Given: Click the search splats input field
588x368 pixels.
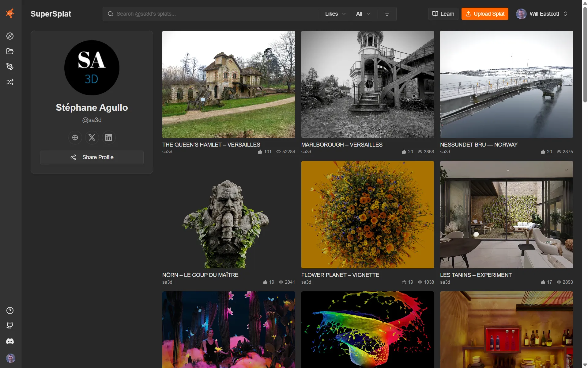Looking at the screenshot, I should coord(216,14).
